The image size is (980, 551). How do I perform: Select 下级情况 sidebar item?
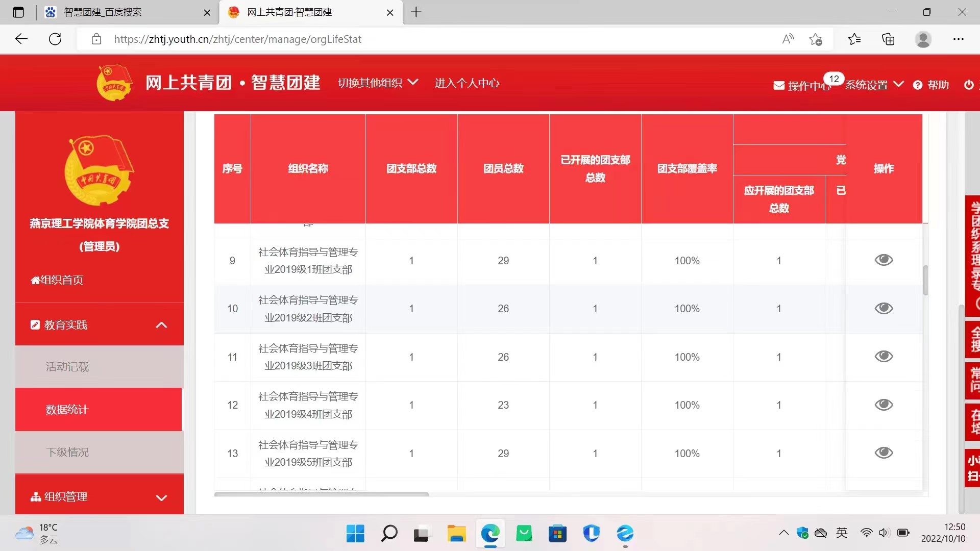[67, 453]
